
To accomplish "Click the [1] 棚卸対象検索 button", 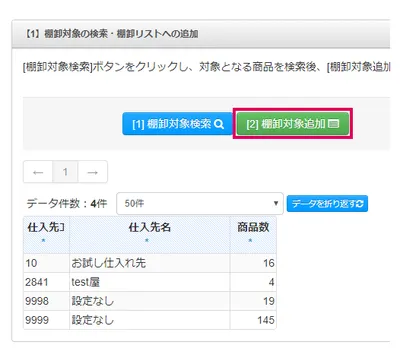I will (178, 124).
